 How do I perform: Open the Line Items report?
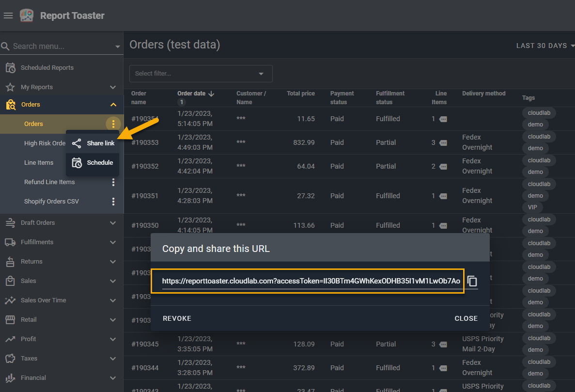point(39,163)
